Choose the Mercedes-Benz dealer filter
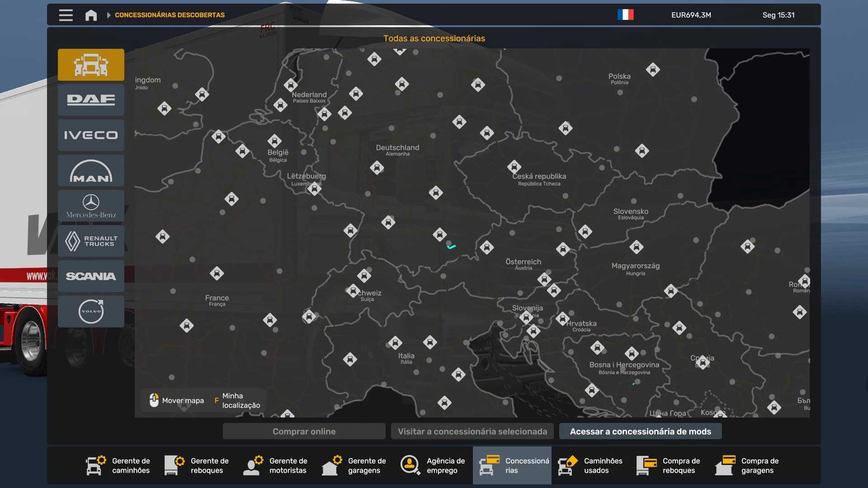 point(91,206)
